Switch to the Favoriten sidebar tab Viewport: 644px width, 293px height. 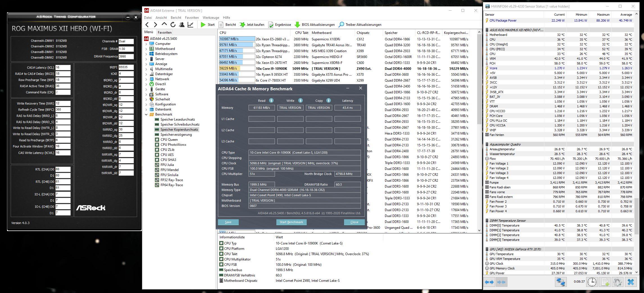point(165,32)
